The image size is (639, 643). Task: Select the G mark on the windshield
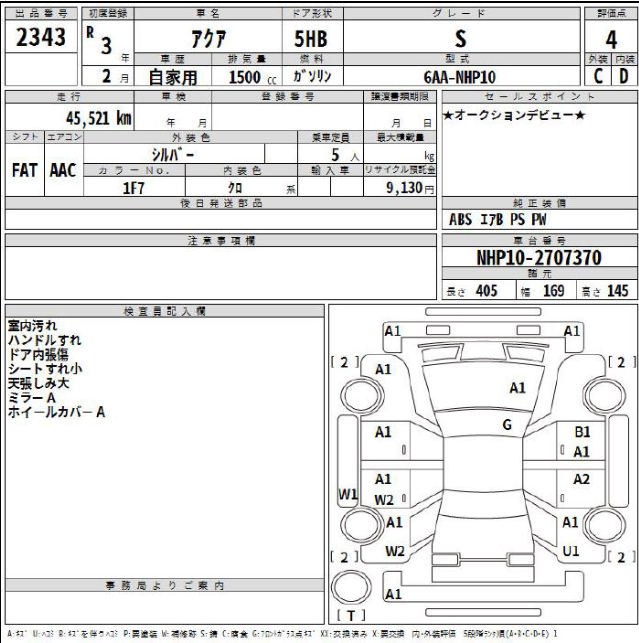pos(507,424)
